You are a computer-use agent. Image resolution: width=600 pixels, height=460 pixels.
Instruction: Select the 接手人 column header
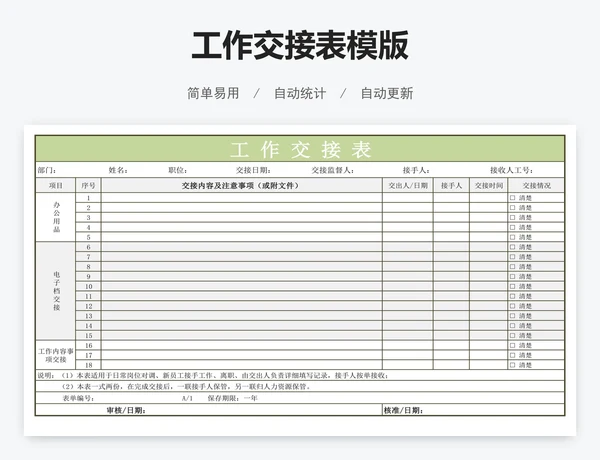(452, 186)
